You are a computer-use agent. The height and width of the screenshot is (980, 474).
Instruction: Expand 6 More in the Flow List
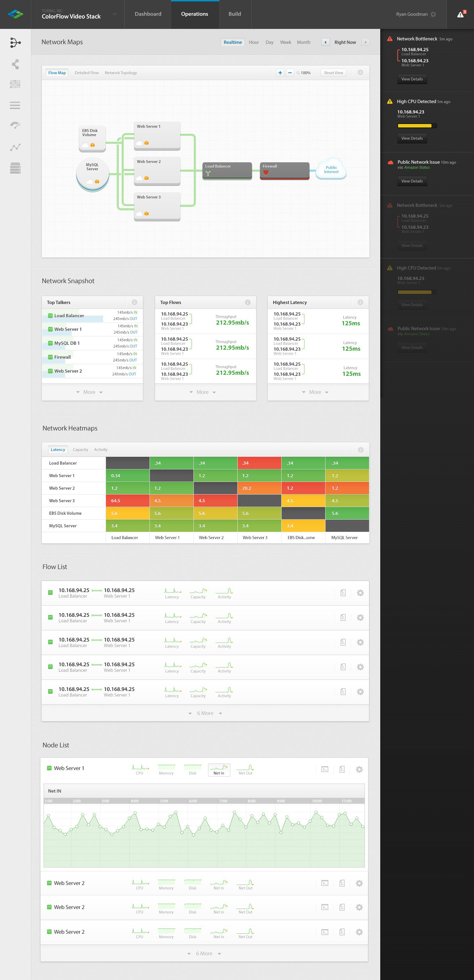(205, 713)
